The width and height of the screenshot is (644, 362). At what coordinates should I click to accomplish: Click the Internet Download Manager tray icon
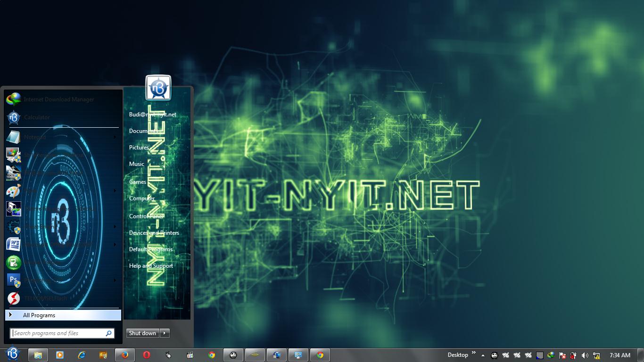point(551,355)
